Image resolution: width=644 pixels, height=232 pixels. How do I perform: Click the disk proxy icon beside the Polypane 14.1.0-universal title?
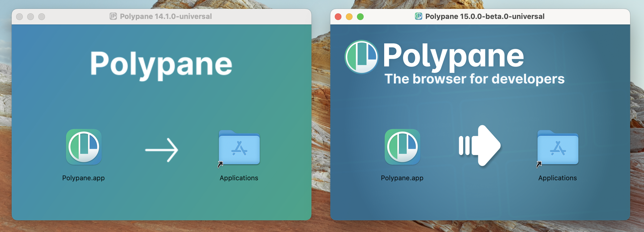pyautogui.click(x=113, y=16)
